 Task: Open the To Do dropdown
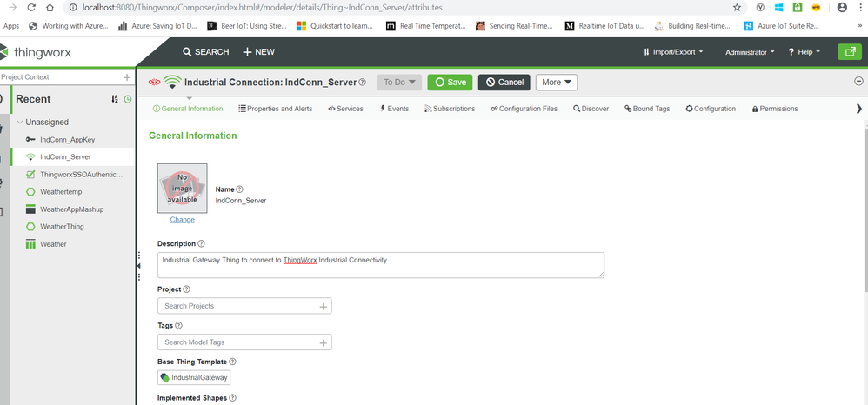(400, 83)
